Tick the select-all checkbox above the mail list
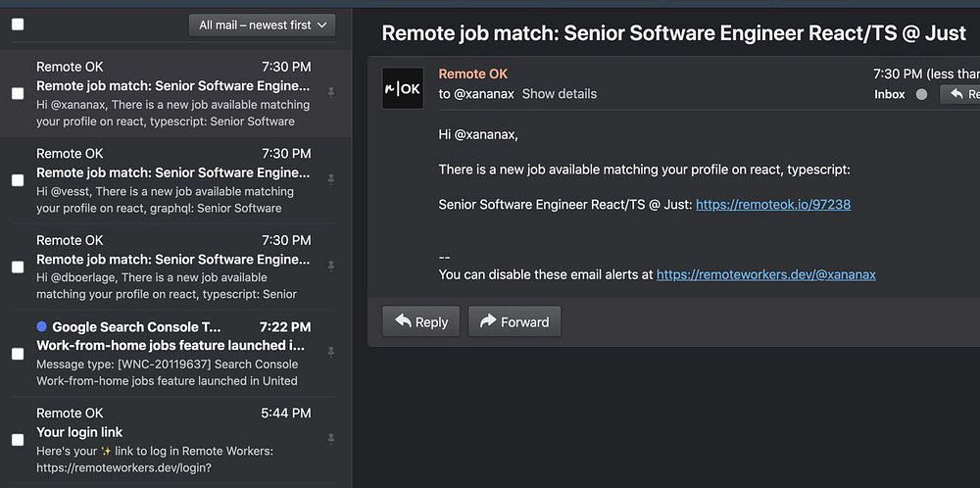 18,24
